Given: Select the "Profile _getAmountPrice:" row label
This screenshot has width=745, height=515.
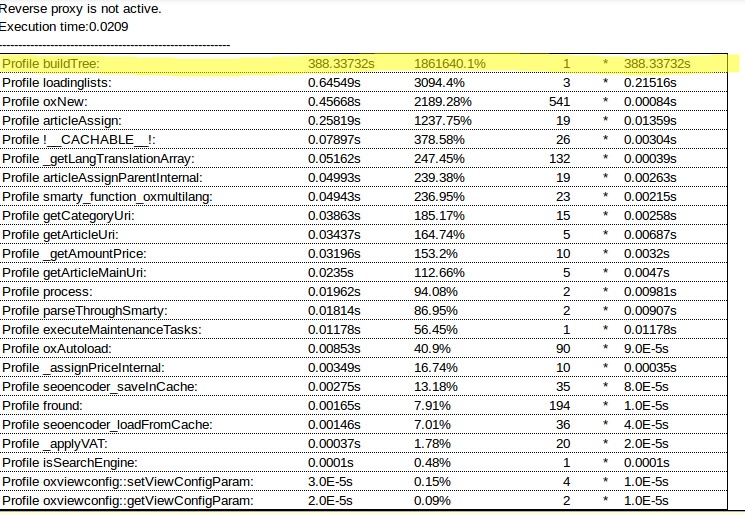Looking at the screenshot, I should (72, 254).
